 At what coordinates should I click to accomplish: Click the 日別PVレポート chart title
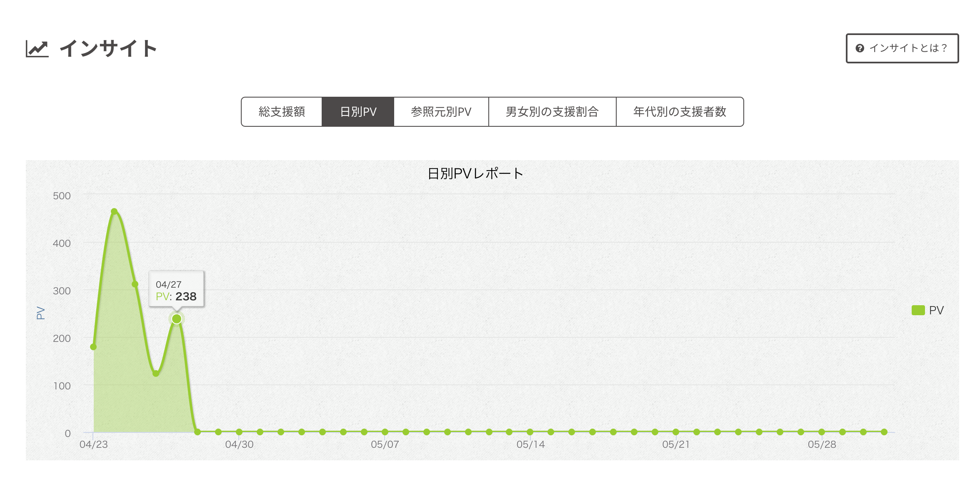tap(475, 173)
